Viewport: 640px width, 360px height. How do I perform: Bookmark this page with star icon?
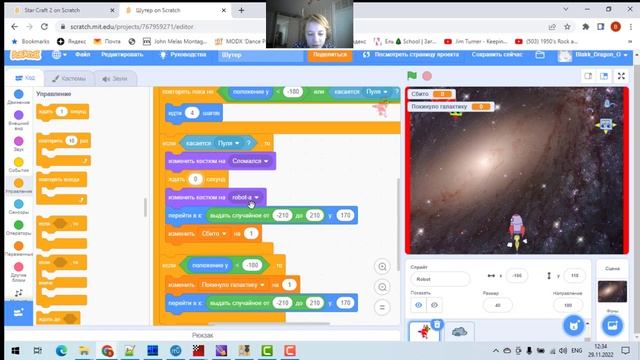567,27
